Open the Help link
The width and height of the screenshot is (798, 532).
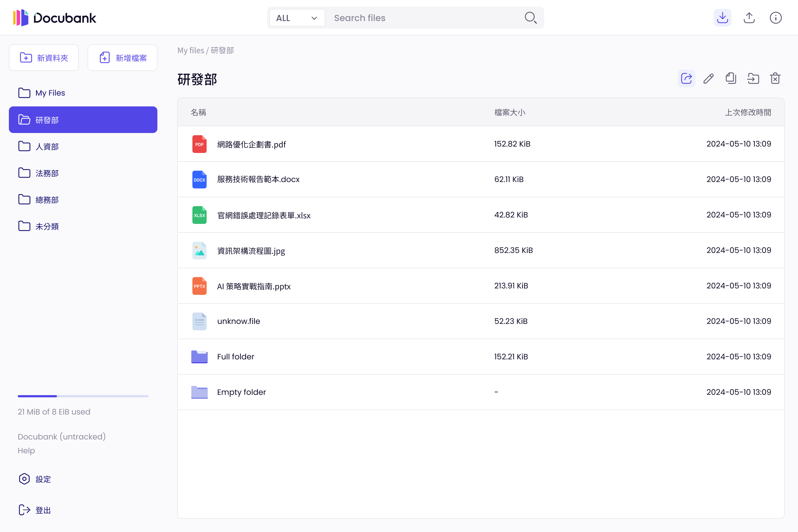point(26,451)
